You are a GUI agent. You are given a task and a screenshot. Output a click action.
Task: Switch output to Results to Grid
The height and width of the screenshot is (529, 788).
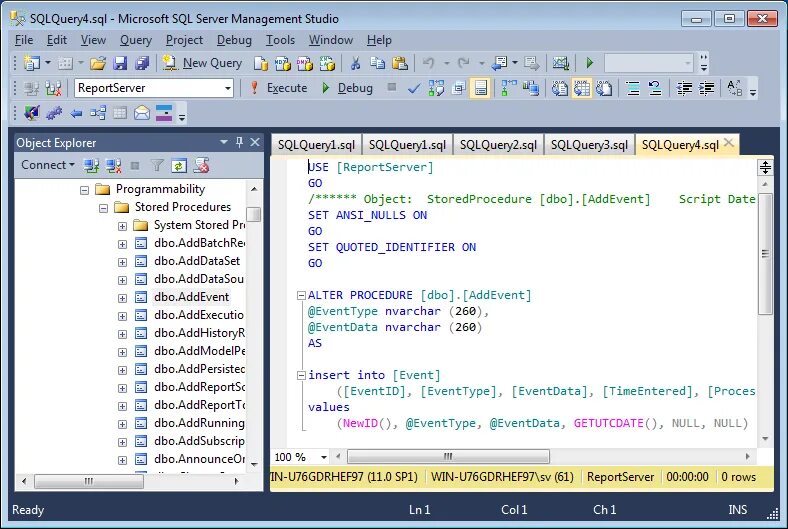tap(581, 88)
